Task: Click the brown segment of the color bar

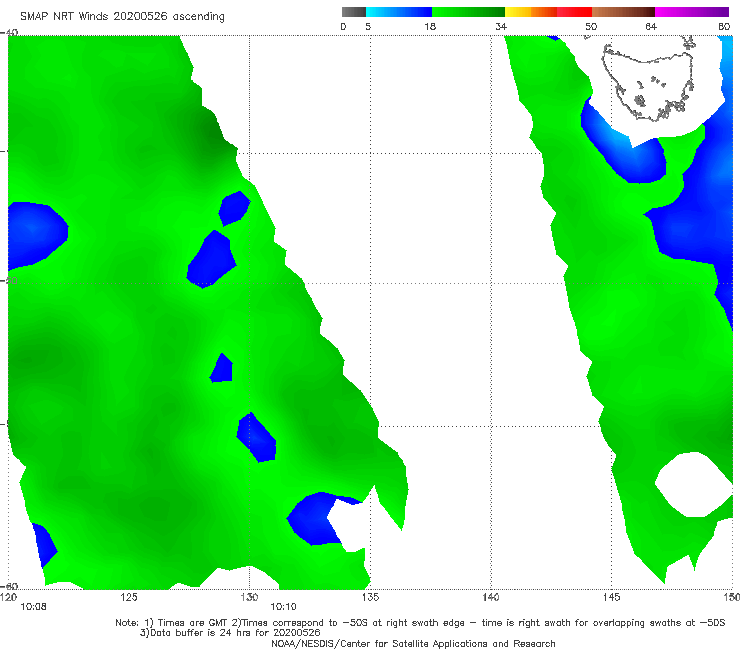Action: tap(623, 12)
